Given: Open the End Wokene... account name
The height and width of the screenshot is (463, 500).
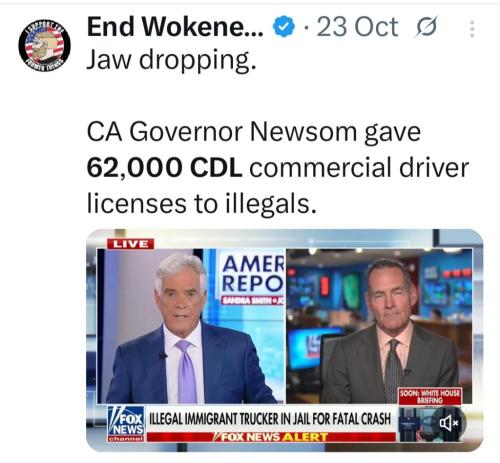Looking at the screenshot, I should [x=175, y=27].
